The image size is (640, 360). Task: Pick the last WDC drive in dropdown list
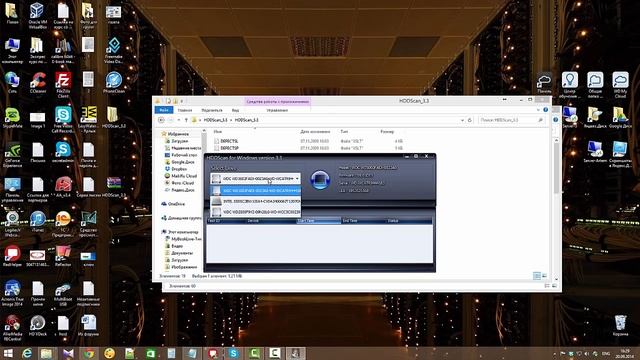click(256, 212)
